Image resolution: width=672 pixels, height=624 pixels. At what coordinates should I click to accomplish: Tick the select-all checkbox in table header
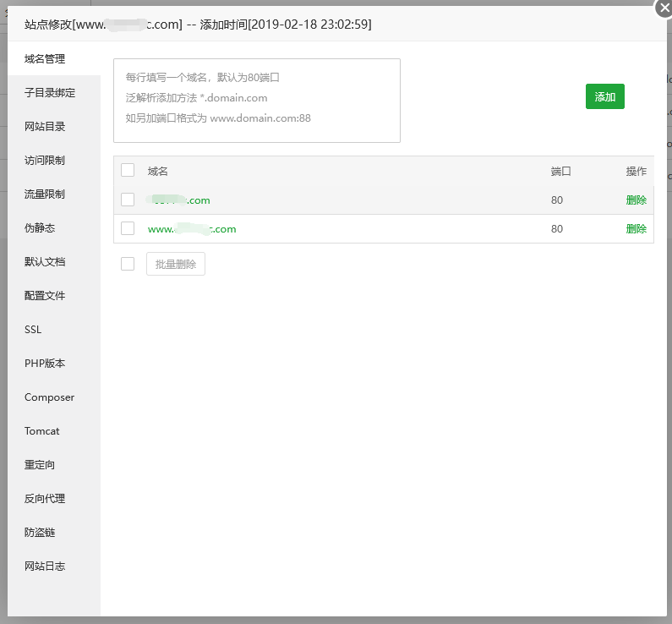point(128,170)
